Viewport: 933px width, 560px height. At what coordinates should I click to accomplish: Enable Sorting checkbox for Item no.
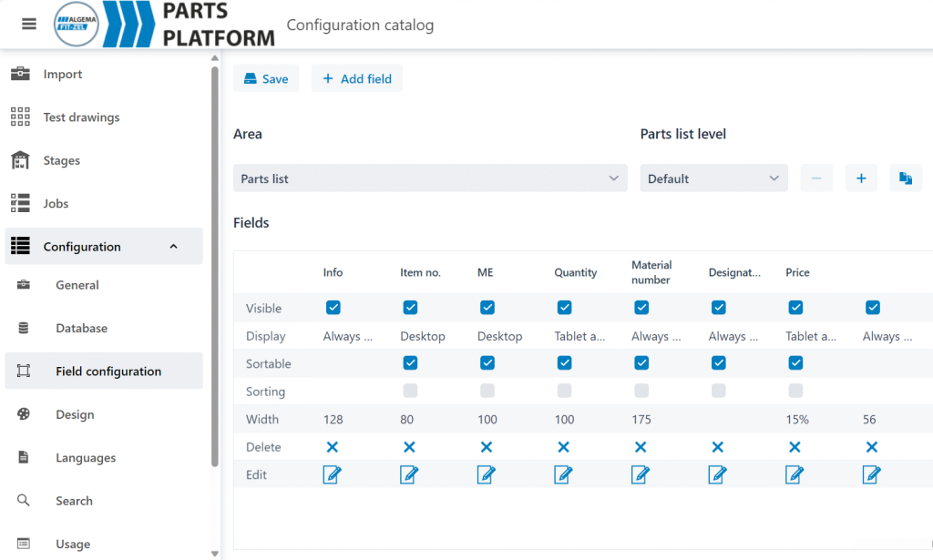coord(410,391)
